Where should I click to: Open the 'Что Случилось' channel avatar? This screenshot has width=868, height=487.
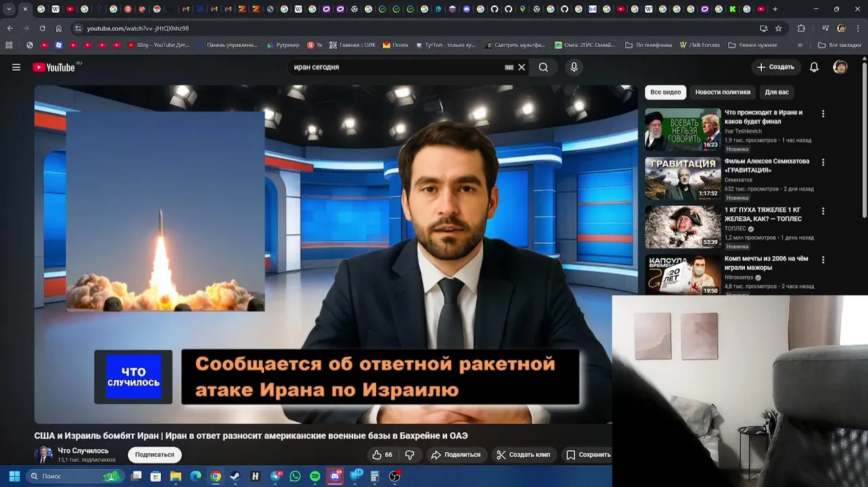(43, 455)
